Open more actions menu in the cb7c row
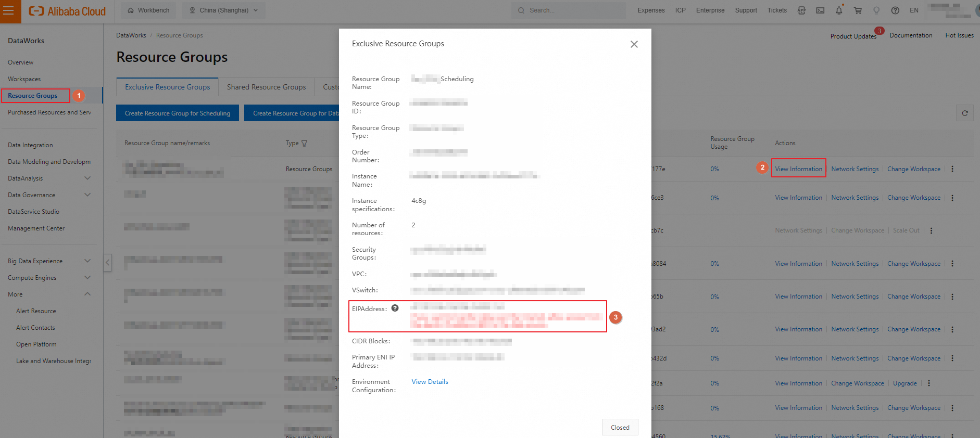 (x=931, y=230)
